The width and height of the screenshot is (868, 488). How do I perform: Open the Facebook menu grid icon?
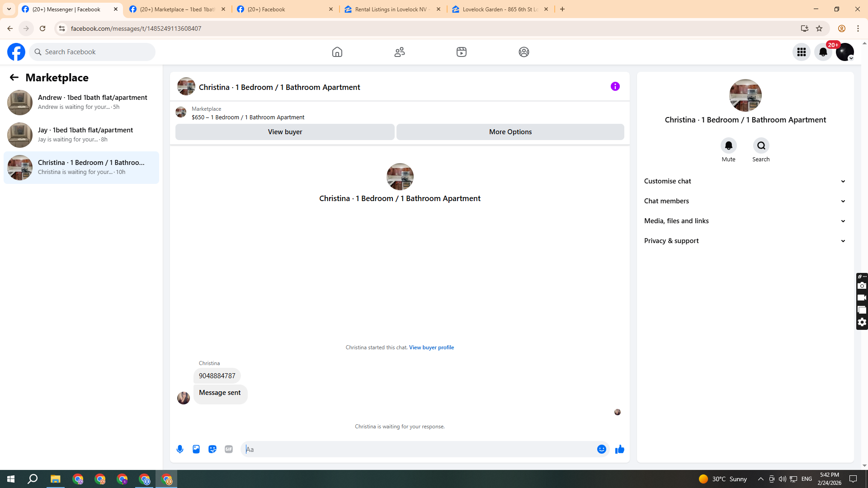(x=801, y=52)
